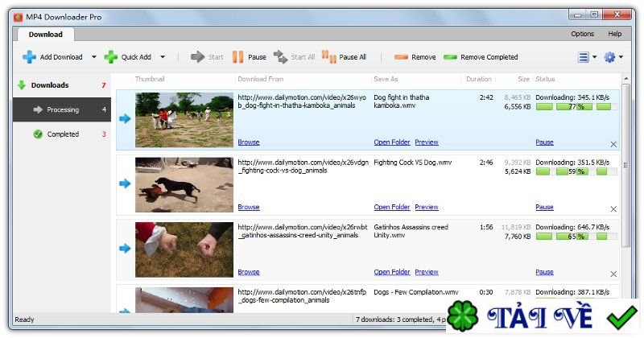
Task: Click the Add Download plus icon
Action: click(x=29, y=56)
